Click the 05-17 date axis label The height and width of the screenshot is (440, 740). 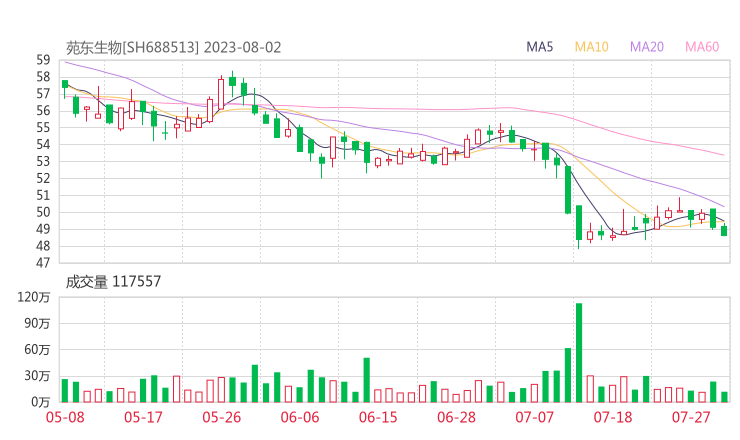(143, 417)
